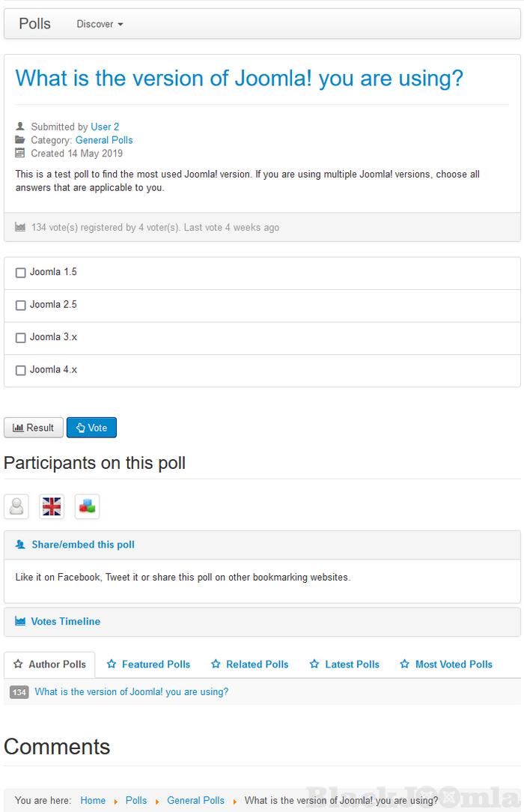
Task: Check the Joomla 1.5 option
Action: (21, 273)
